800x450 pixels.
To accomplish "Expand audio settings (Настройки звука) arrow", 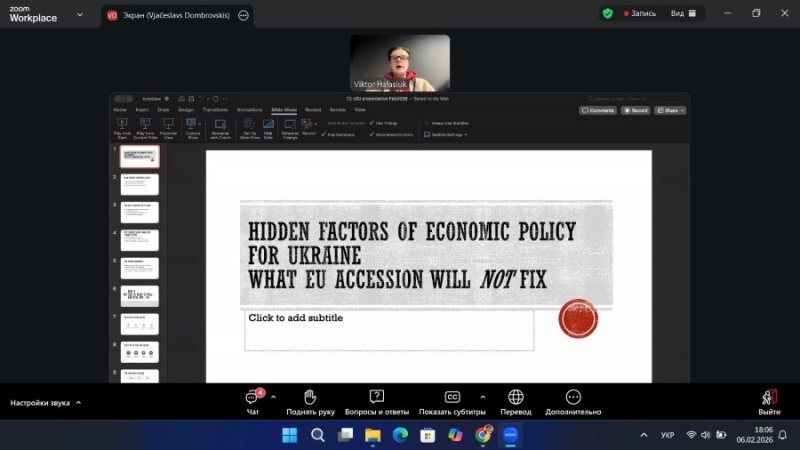I will 78,403.
